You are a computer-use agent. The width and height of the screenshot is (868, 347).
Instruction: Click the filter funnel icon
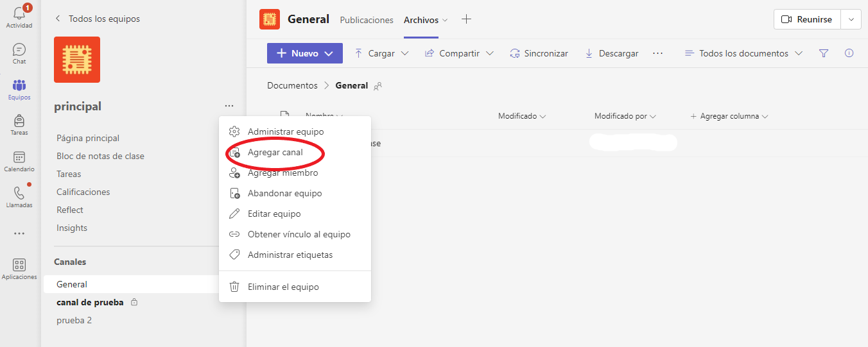pyautogui.click(x=824, y=54)
